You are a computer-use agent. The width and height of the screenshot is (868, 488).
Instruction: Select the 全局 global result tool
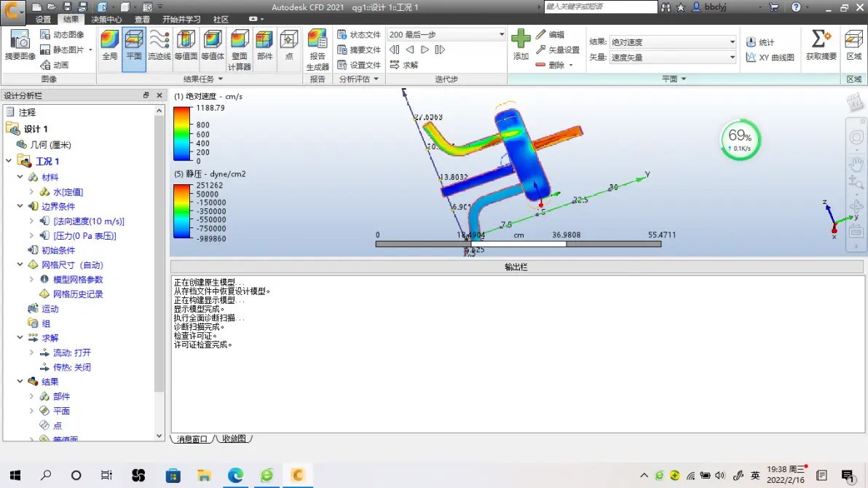(109, 45)
